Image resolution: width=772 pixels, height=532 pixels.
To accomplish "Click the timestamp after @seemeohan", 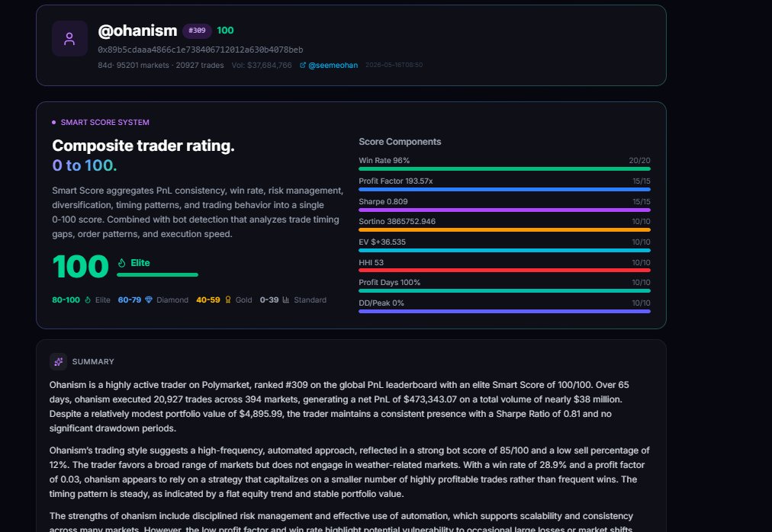I will point(394,65).
